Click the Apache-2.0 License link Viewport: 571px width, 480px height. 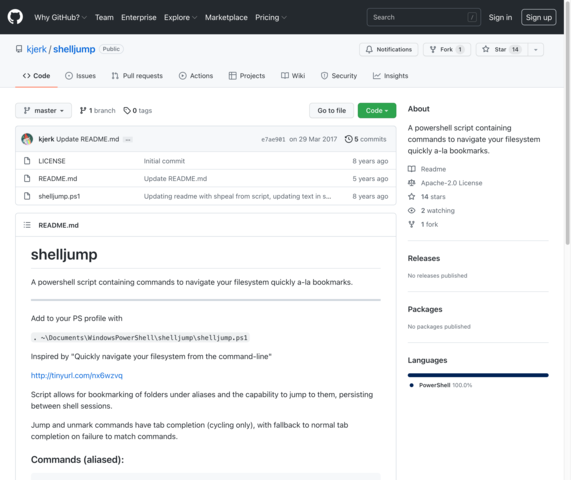tap(452, 183)
